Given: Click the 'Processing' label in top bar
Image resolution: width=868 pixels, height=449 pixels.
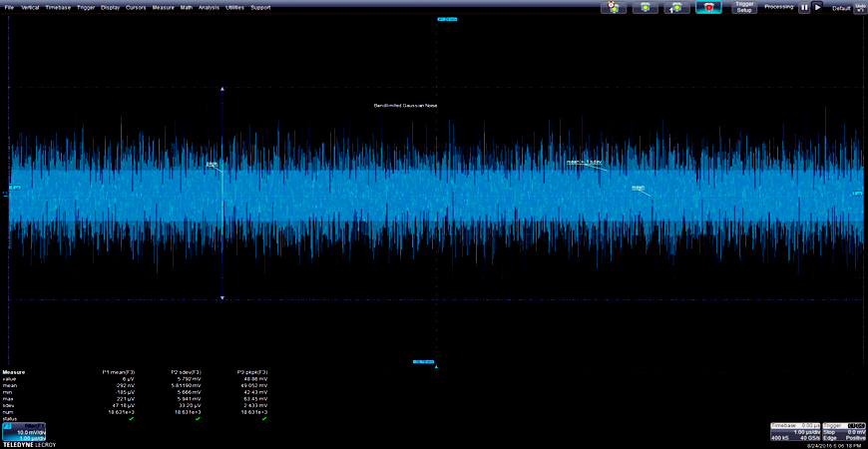Looking at the screenshot, I should tap(779, 7).
